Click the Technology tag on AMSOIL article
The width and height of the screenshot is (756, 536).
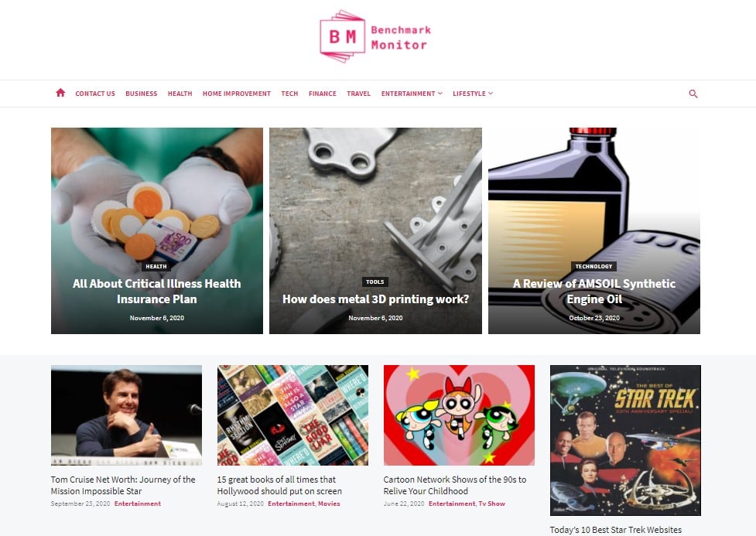click(594, 266)
